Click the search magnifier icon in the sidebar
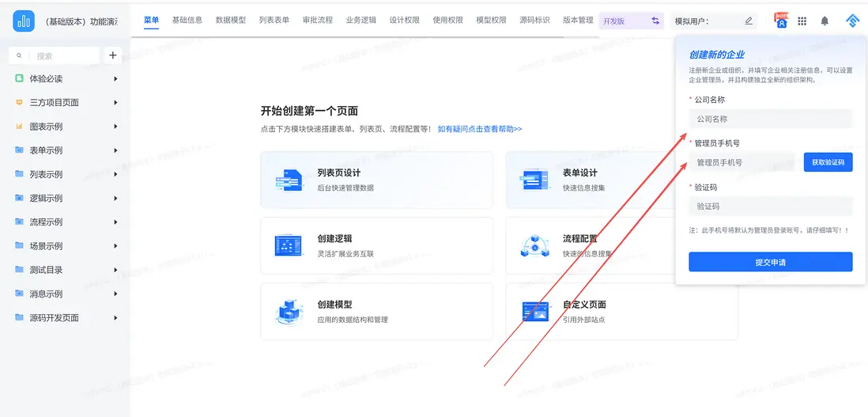Screen dimensions: 868x417 pos(20,56)
